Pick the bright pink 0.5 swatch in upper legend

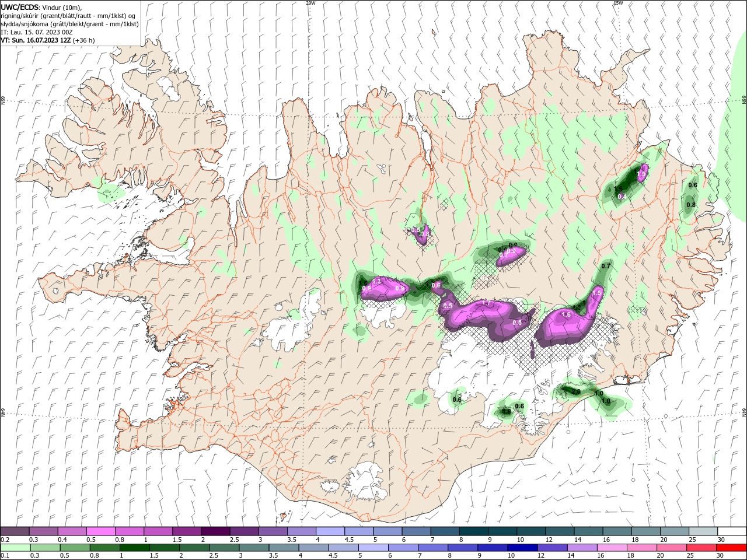pos(100,531)
